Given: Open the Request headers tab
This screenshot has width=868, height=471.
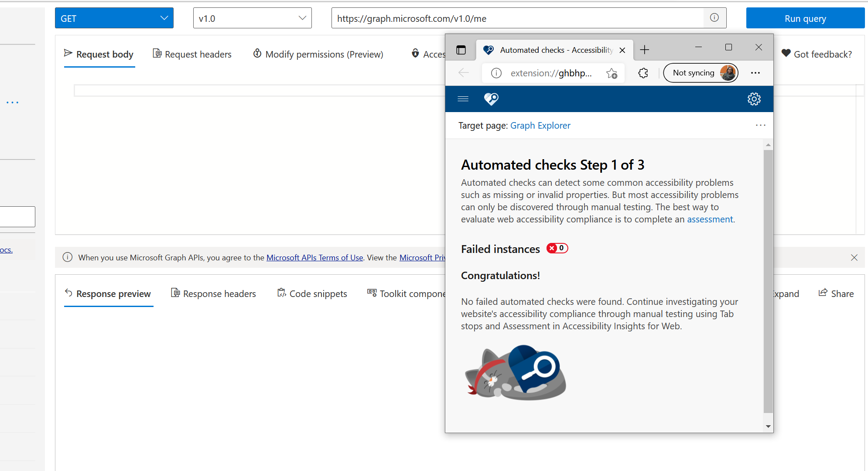Looking at the screenshot, I should pyautogui.click(x=192, y=54).
